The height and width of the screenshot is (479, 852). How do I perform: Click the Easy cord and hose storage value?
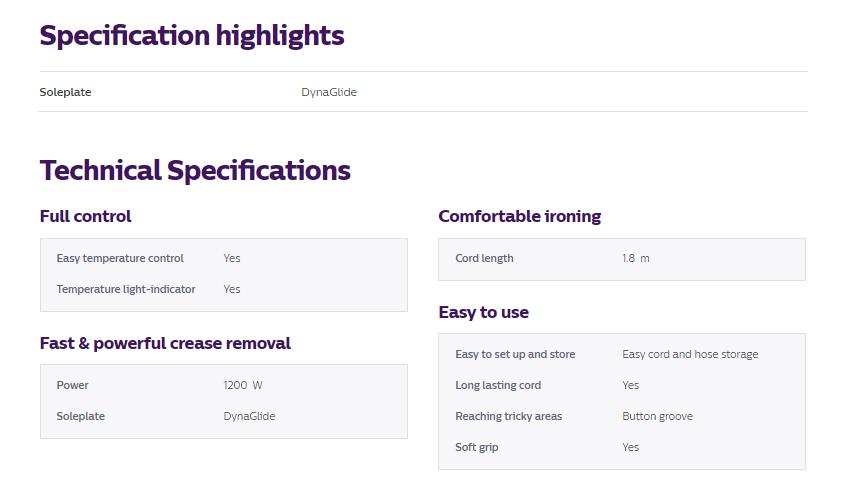(690, 354)
